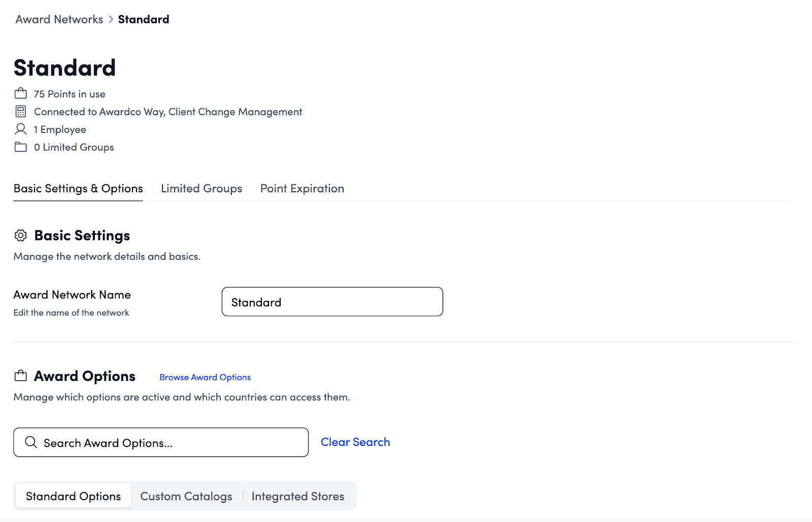This screenshot has height=522, width=812.
Task: Click the calculator icon next to Connected to Awardco Way
Action: pyautogui.click(x=20, y=112)
